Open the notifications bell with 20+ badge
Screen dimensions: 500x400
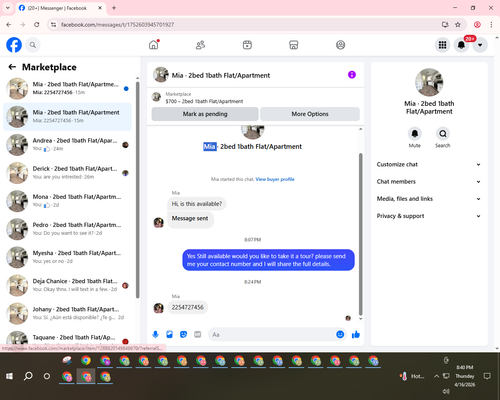coord(461,45)
